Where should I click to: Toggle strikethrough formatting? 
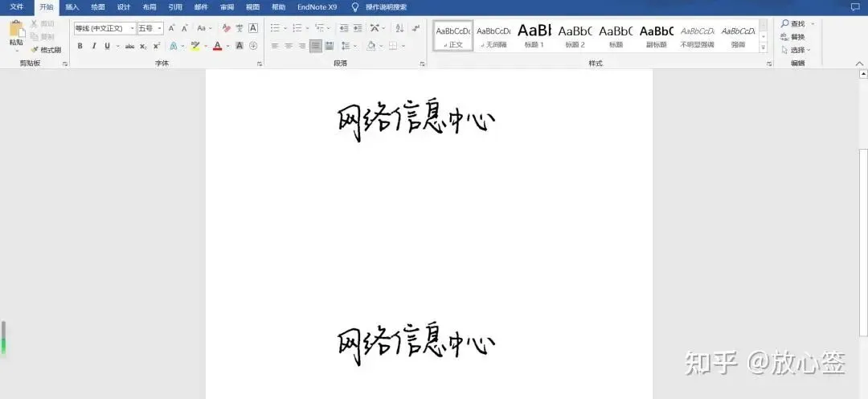pos(129,46)
